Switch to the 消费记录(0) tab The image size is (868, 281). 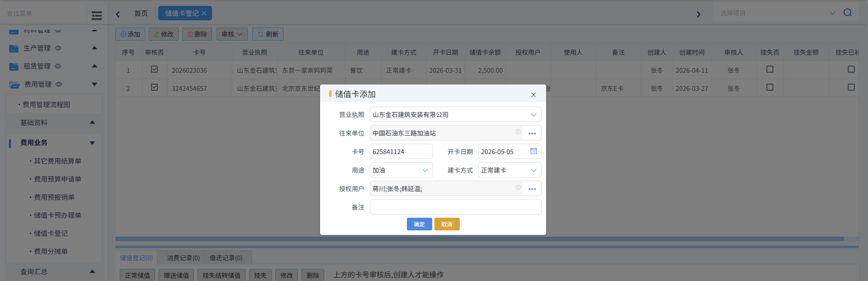pos(184,258)
